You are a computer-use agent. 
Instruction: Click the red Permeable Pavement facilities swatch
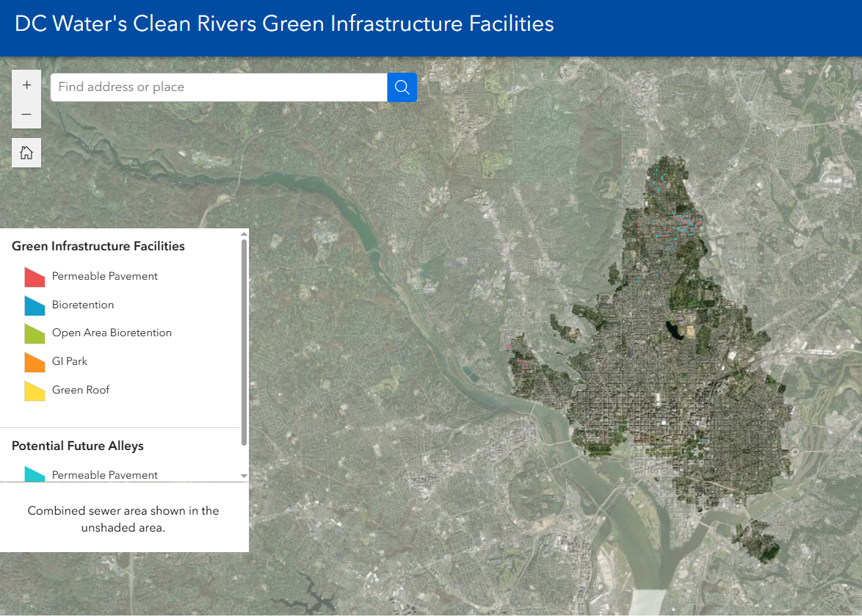pyautogui.click(x=35, y=277)
